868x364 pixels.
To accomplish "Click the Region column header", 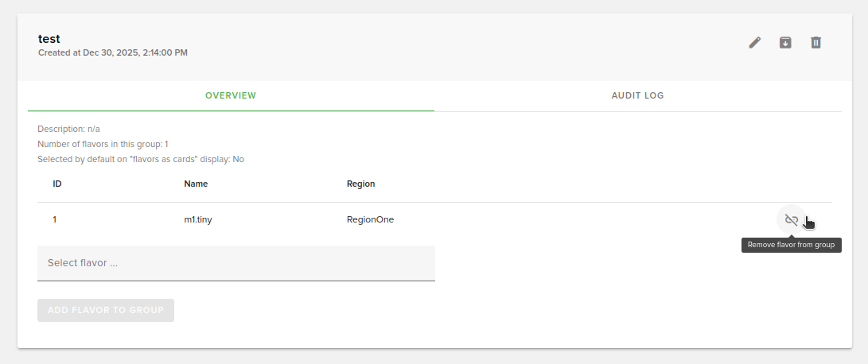I will (x=360, y=184).
